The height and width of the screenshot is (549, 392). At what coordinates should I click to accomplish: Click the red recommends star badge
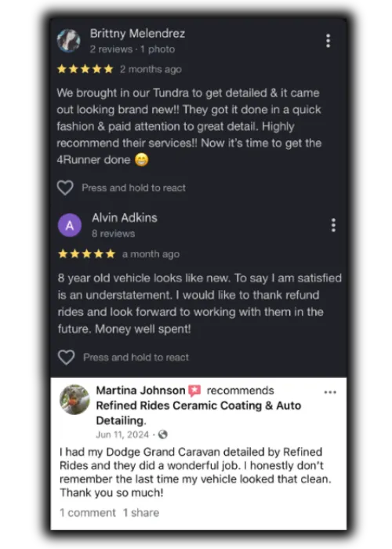[194, 391]
